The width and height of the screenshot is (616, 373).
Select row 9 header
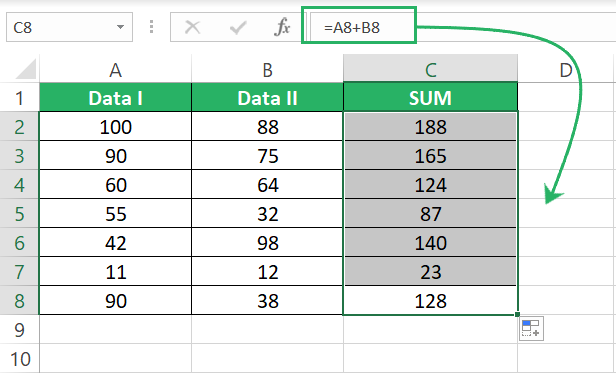pyautogui.click(x=20, y=330)
